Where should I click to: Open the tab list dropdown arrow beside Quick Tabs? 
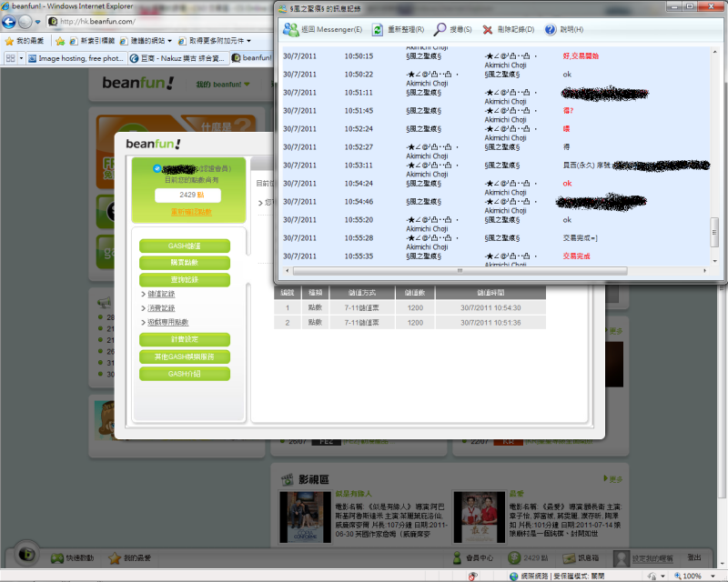click(21, 58)
